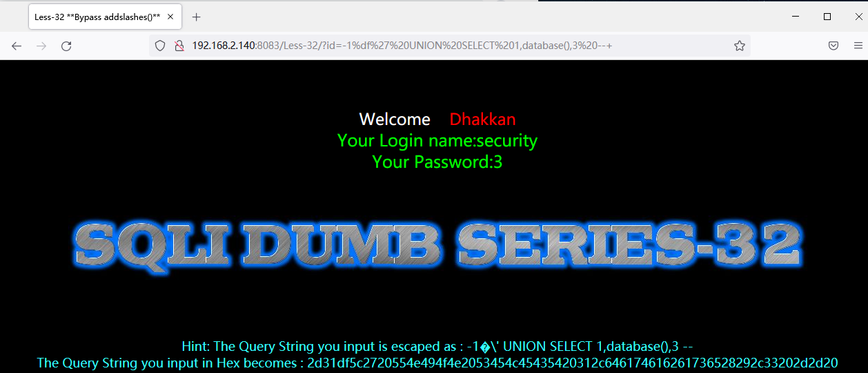
Task: Open the Firefox hamburger application menu
Action: (x=858, y=46)
